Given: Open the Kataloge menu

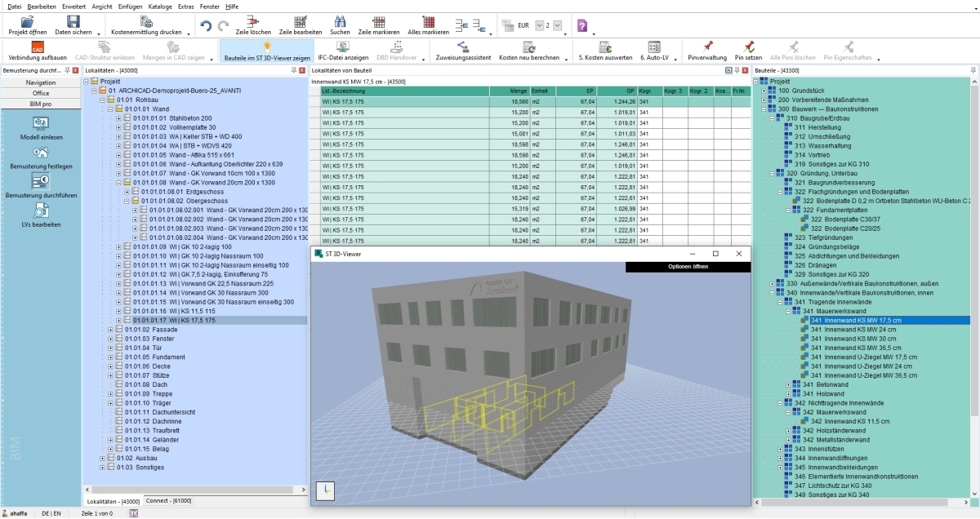Looking at the screenshot, I should coord(160,6).
